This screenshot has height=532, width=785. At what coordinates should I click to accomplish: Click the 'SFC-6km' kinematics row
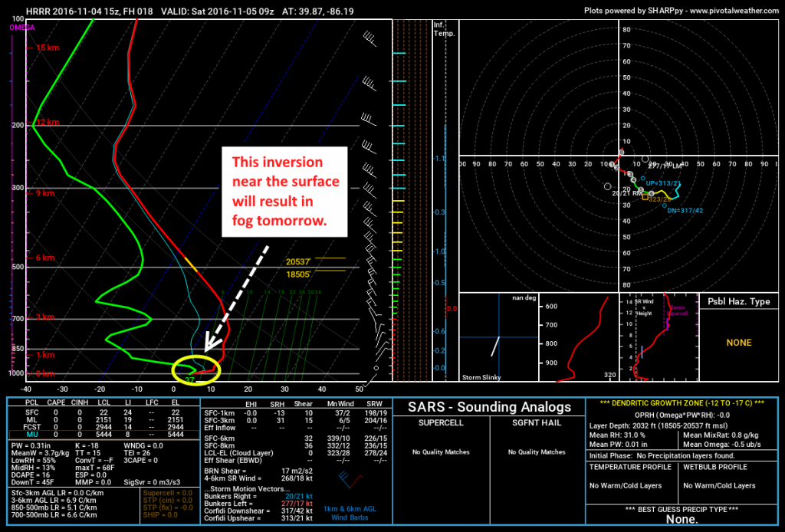coord(295,438)
